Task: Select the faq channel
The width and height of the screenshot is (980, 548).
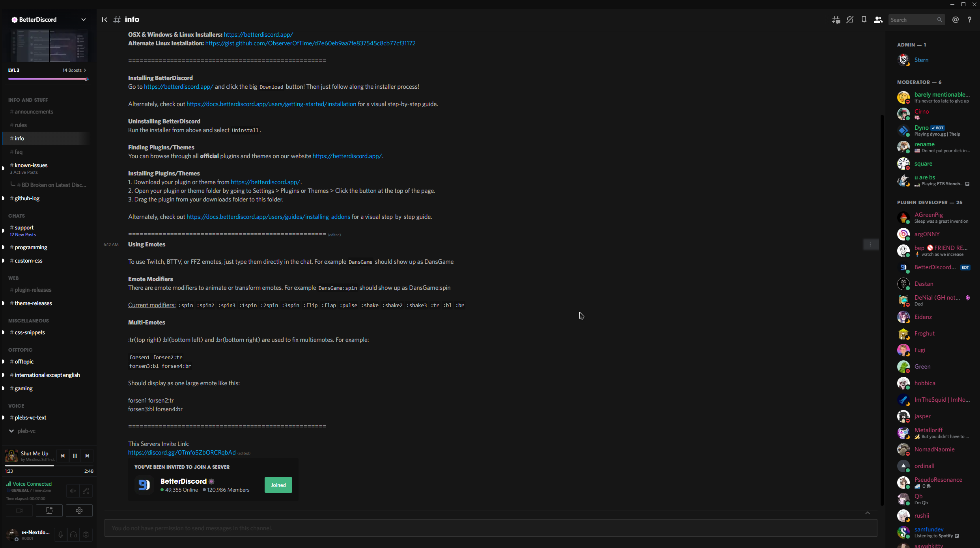Action: point(18,151)
